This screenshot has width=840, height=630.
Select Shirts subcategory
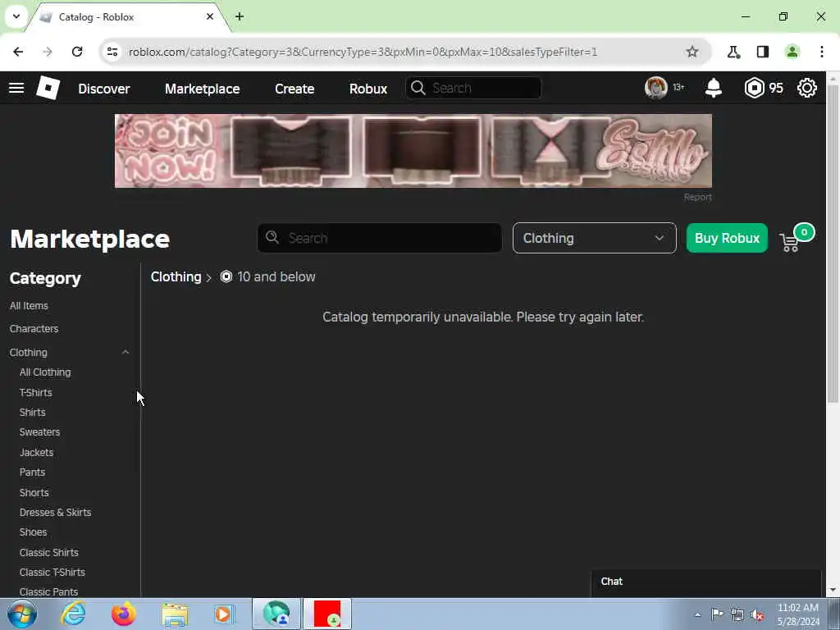(32, 412)
